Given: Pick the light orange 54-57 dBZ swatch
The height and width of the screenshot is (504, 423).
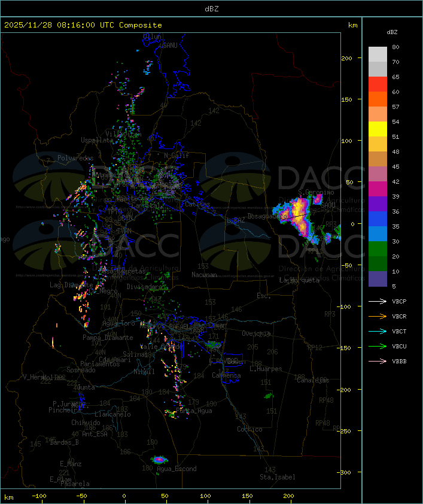Looking at the screenshot, I should point(378,114).
